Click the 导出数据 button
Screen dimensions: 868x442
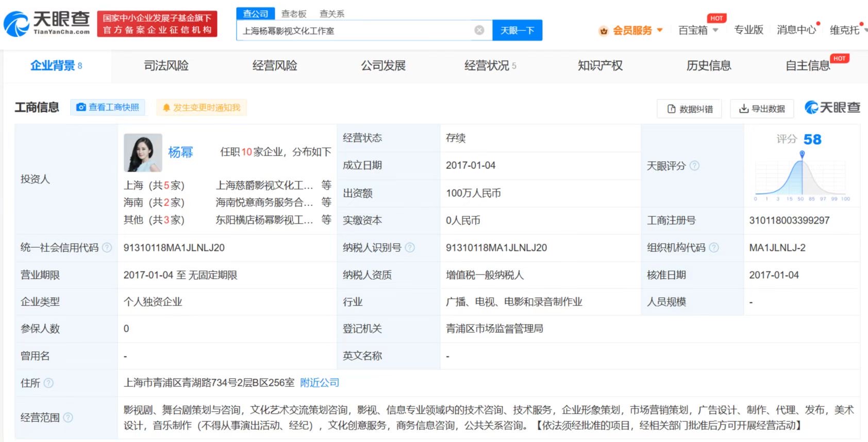(x=762, y=109)
